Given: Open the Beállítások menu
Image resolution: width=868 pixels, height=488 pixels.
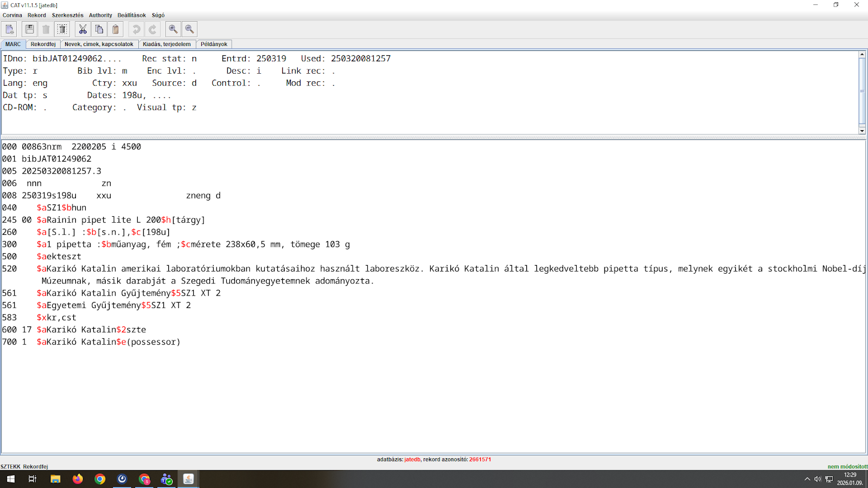Looking at the screenshot, I should coord(131,15).
